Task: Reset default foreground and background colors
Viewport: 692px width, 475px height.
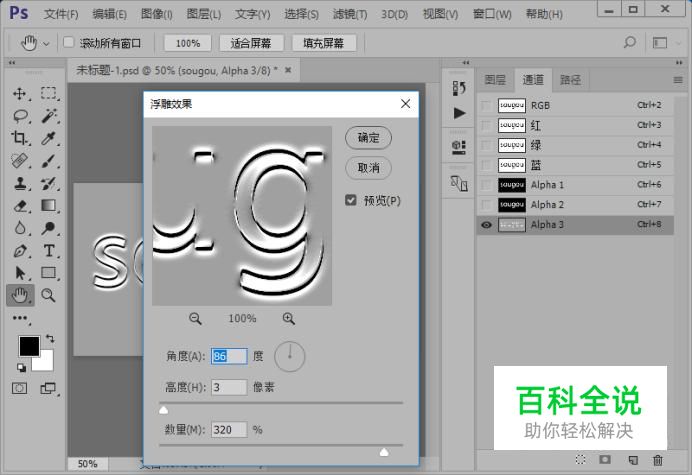Action: coord(21,367)
